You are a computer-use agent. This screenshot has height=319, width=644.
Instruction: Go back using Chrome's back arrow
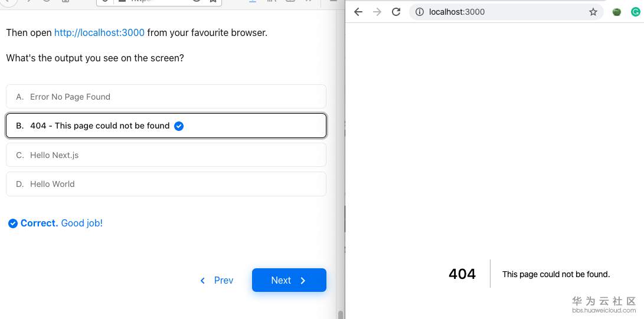pyautogui.click(x=358, y=12)
